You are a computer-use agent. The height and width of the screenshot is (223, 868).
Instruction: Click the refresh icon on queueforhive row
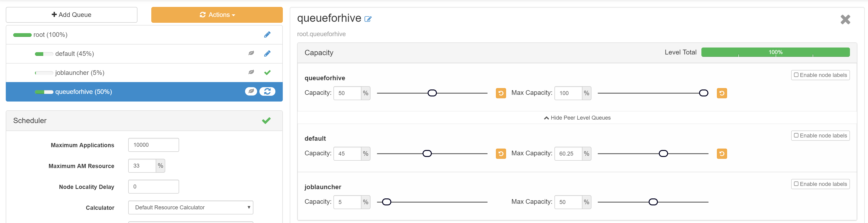267,91
